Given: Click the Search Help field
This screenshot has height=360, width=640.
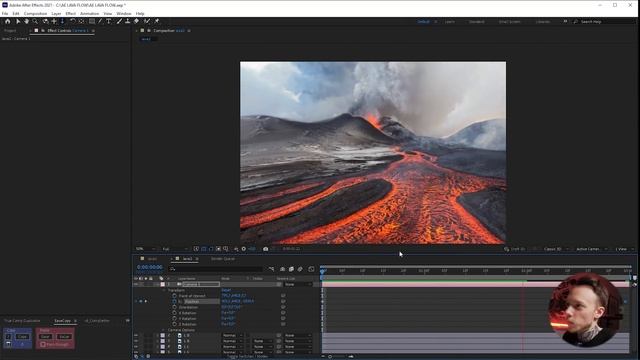Looking at the screenshot, I should 603,22.
